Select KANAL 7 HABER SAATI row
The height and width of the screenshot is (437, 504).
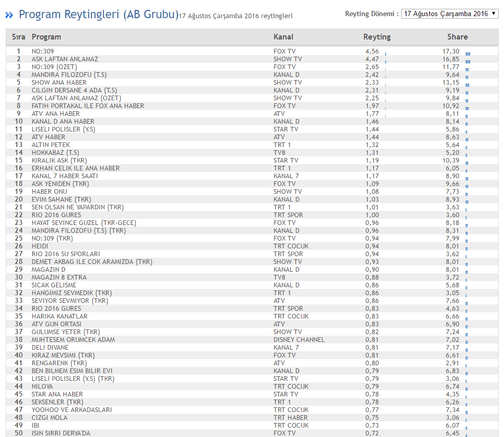tap(252, 176)
